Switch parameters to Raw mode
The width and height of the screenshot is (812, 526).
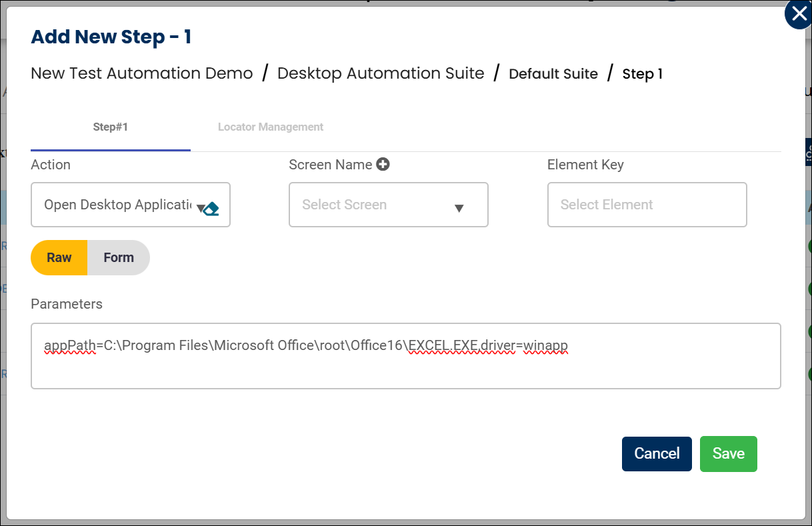point(59,257)
